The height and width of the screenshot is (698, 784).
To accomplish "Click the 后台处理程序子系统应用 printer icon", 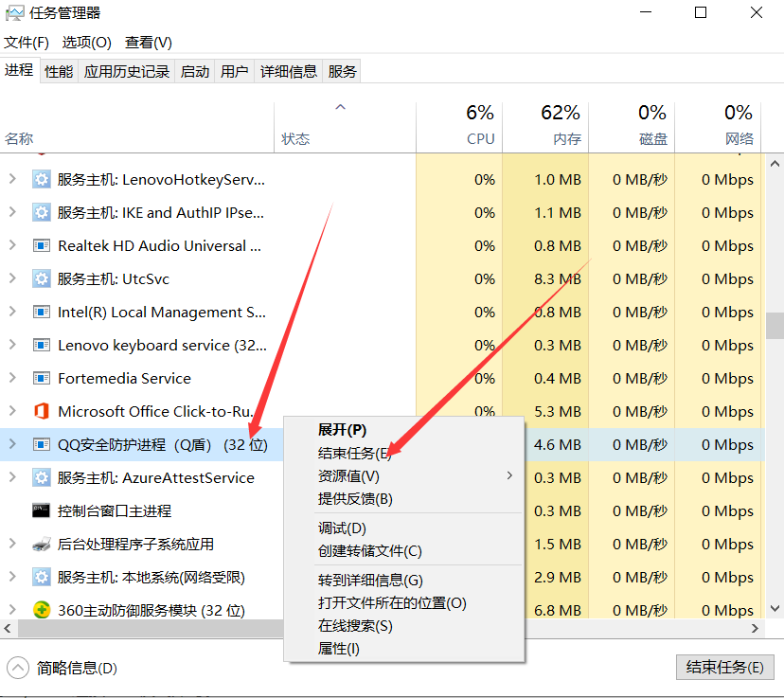I will click(42, 544).
